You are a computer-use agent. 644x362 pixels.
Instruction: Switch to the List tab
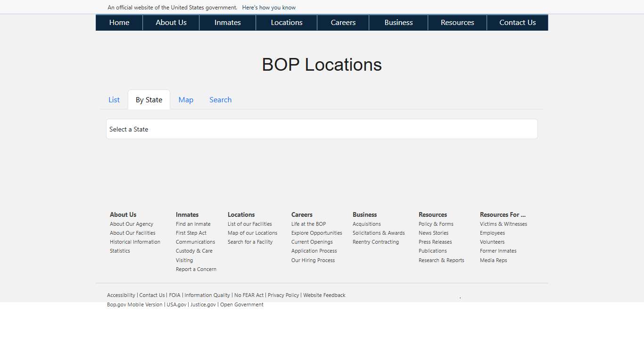pyautogui.click(x=114, y=99)
